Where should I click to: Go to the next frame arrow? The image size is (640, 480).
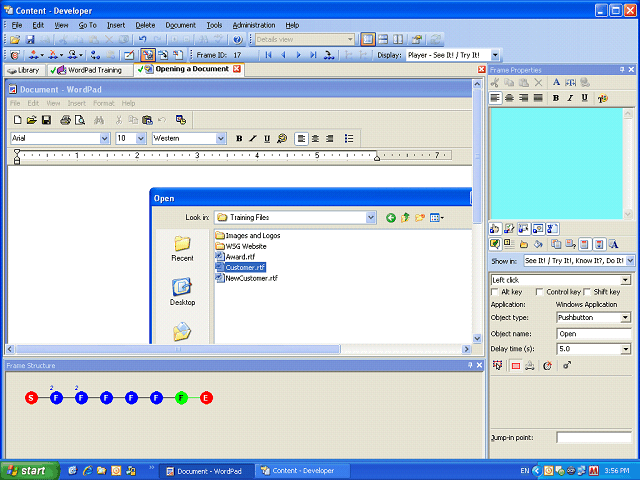298,55
